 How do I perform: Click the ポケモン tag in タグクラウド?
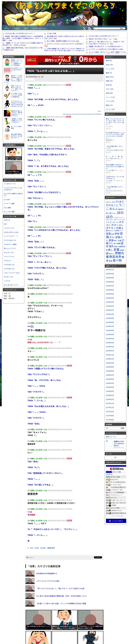click(111, 228)
